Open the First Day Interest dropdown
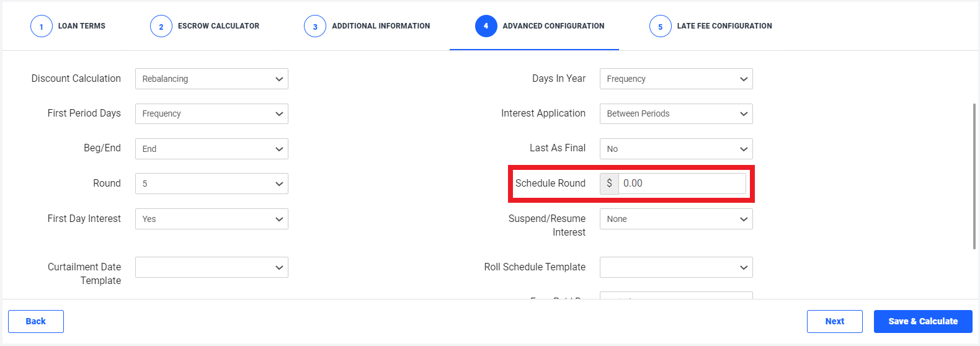The height and width of the screenshot is (346, 980). click(x=212, y=219)
